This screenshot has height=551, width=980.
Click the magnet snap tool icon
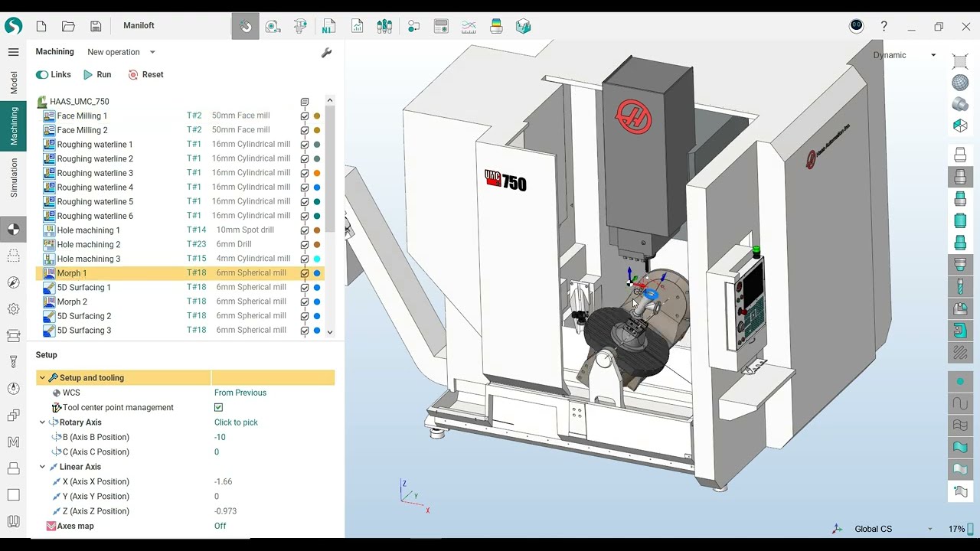245,26
